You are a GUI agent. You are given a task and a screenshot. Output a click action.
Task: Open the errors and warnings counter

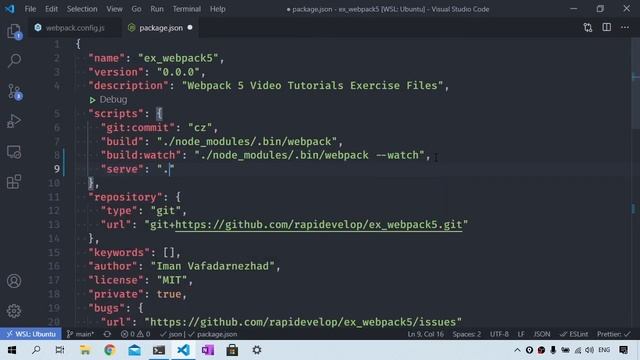[x=136, y=334]
